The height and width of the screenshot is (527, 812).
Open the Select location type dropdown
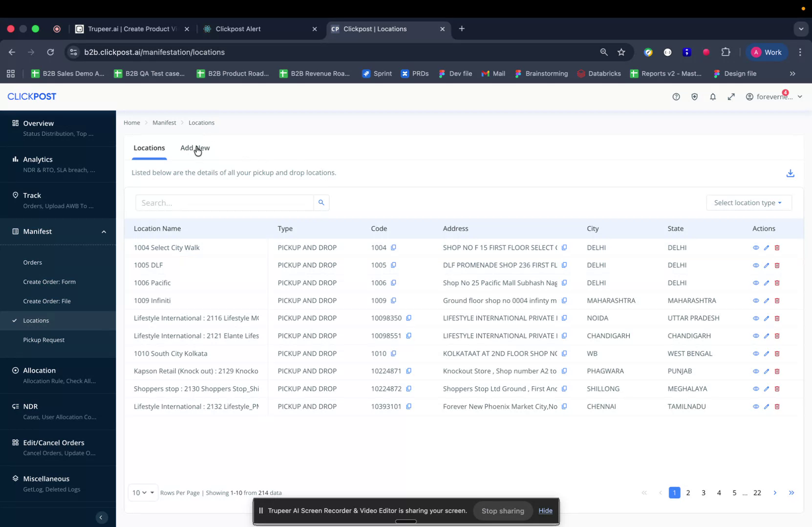coord(748,202)
